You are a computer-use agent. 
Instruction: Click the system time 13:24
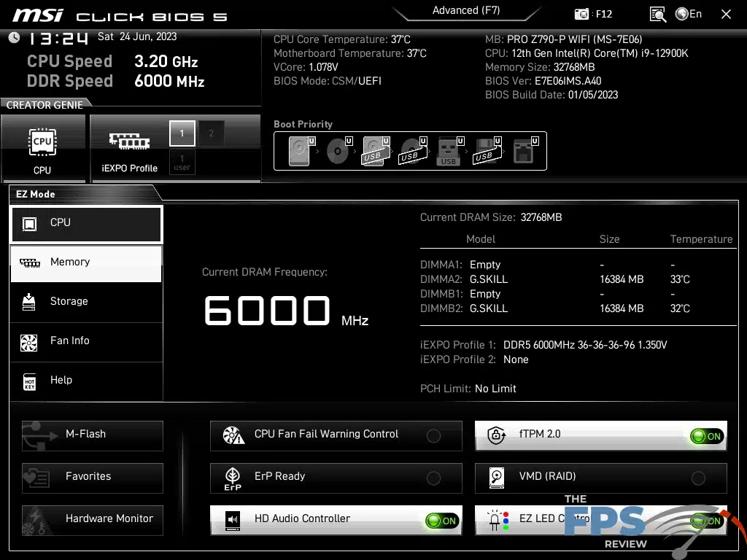[x=58, y=39]
